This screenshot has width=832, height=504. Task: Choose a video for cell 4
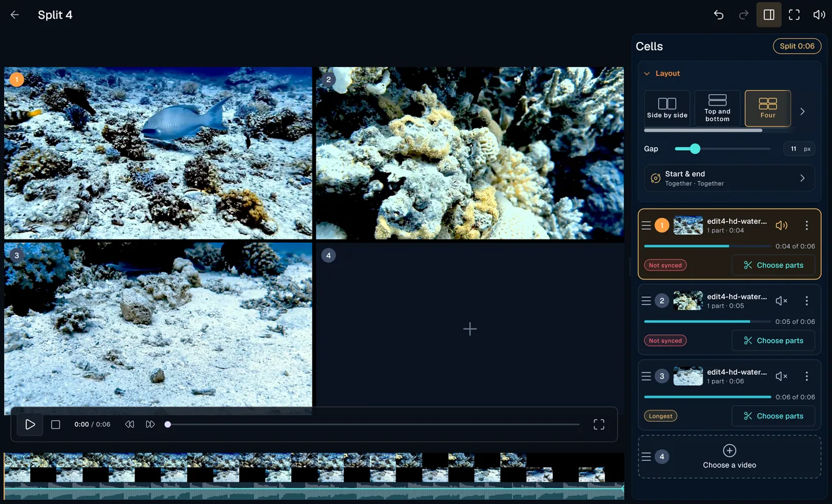click(x=729, y=457)
